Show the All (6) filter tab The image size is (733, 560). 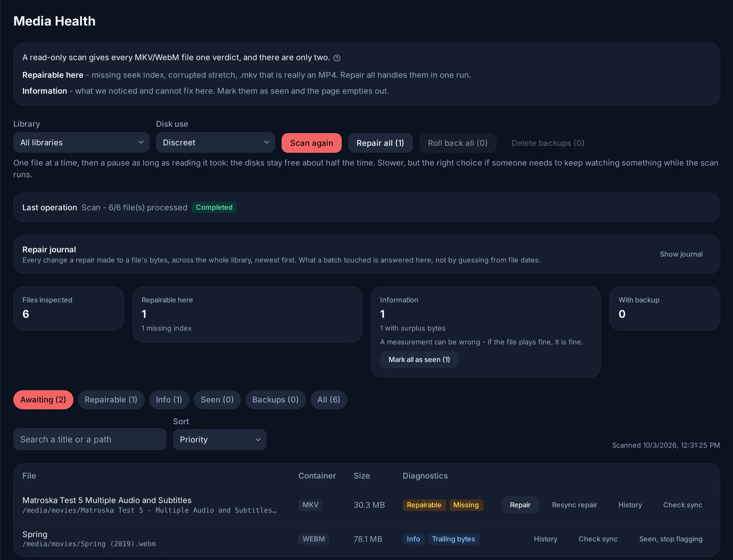tap(329, 400)
